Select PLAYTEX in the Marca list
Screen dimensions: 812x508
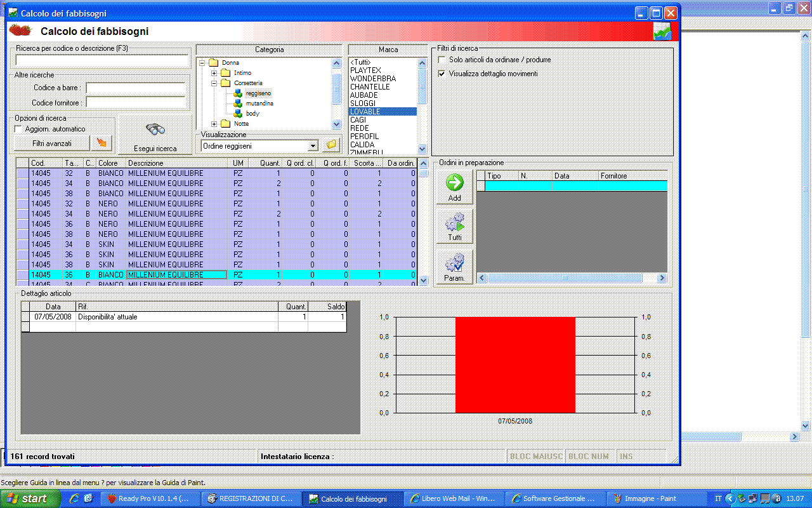[x=366, y=70]
